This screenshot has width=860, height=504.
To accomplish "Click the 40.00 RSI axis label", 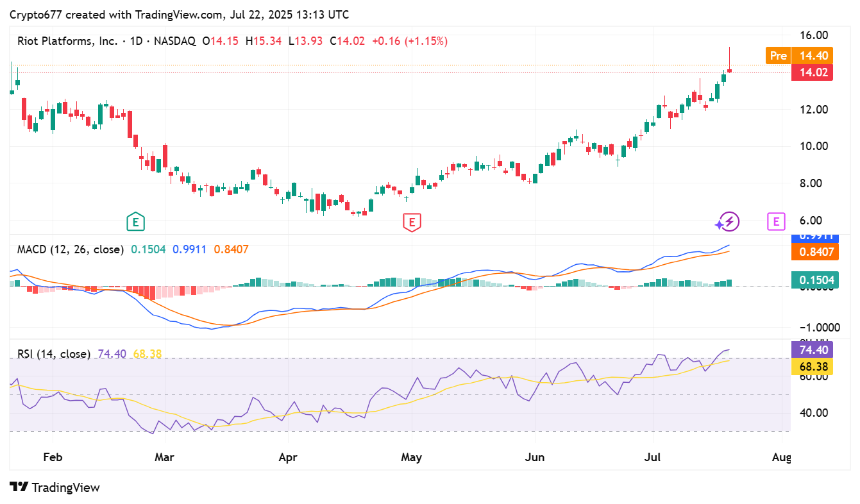I will point(813,412).
